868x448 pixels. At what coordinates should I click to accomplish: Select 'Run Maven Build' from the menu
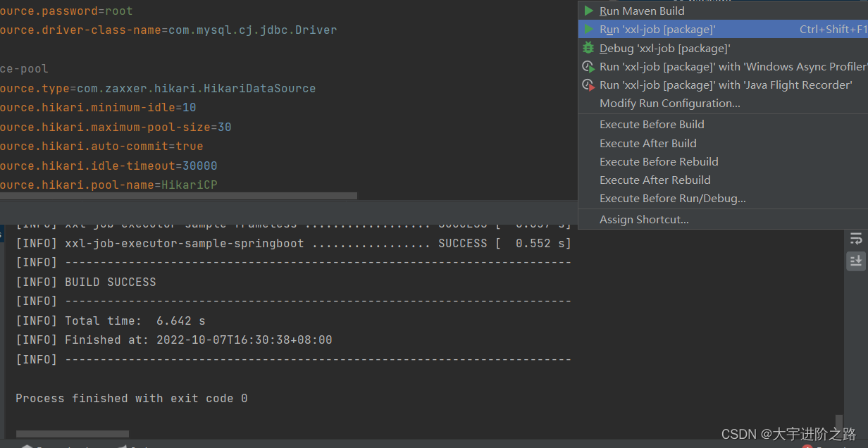(x=641, y=11)
